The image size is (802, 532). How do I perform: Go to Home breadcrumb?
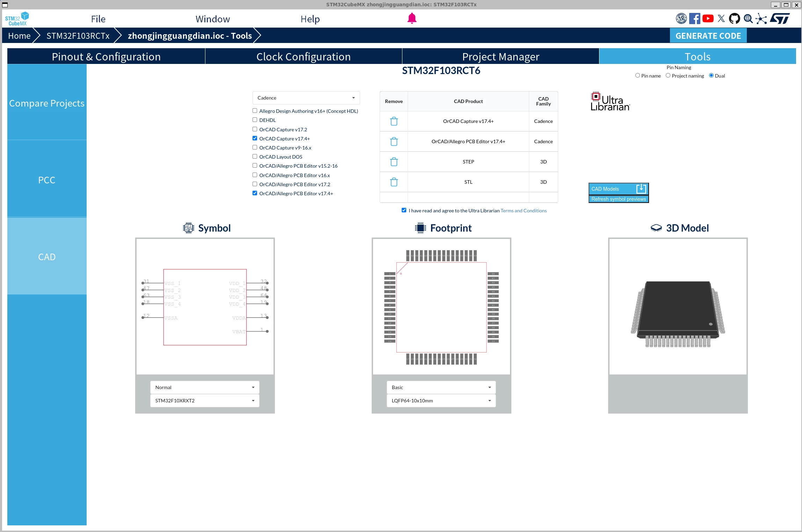(x=19, y=36)
